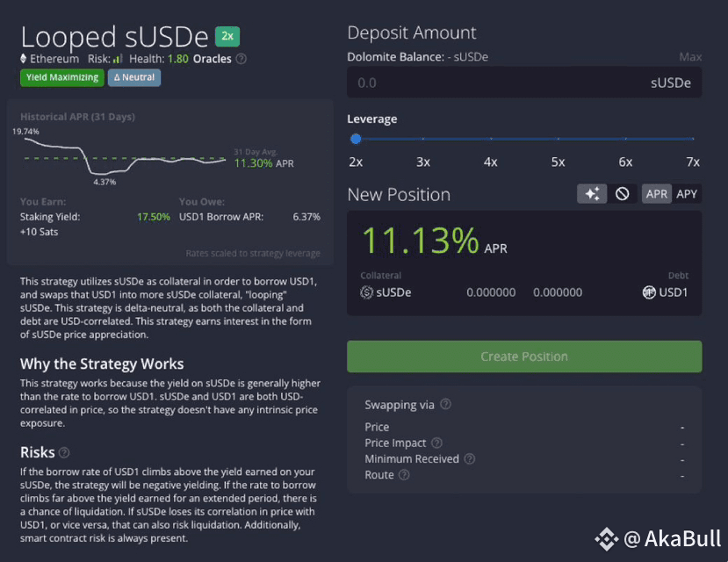Click the Swapping via help icon
This screenshot has height=562, width=728.
tap(445, 404)
